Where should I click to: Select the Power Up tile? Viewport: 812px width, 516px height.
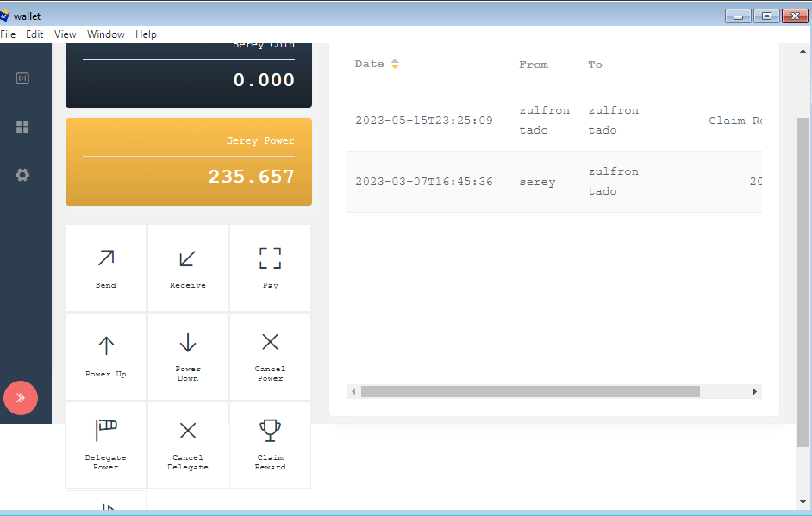(106, 357)
